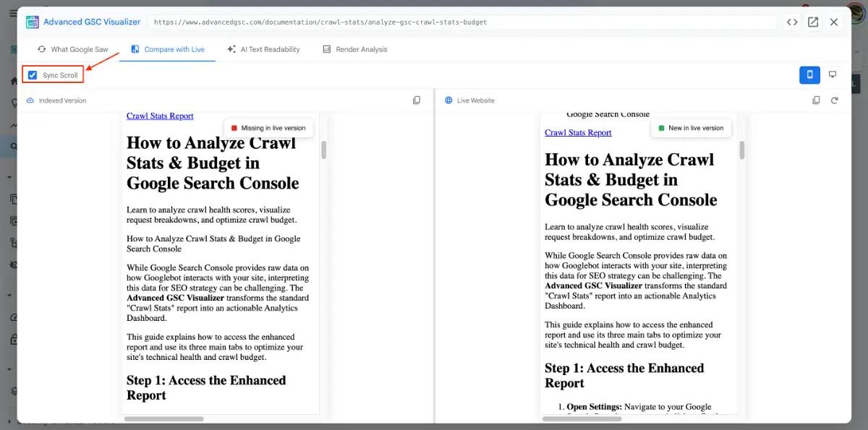The image size is (868, 430).
Task: Select mobile device view button
Action: (x=809, y=74)
